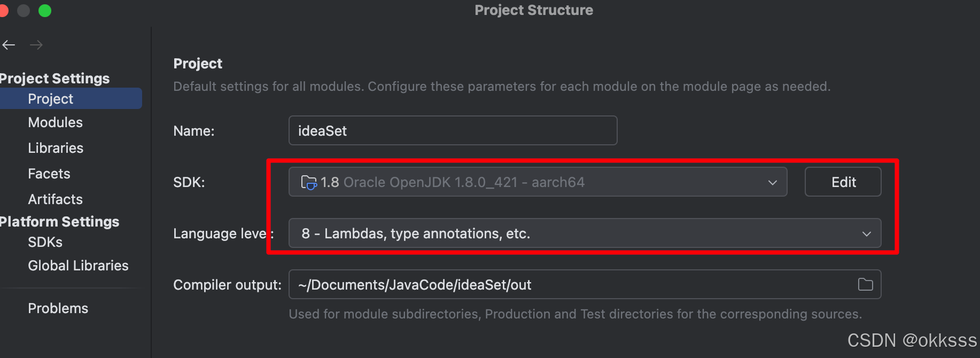This screenshot has height=358, width=980.
Task: Click the back navigation arrow
Action: point(9,45)
